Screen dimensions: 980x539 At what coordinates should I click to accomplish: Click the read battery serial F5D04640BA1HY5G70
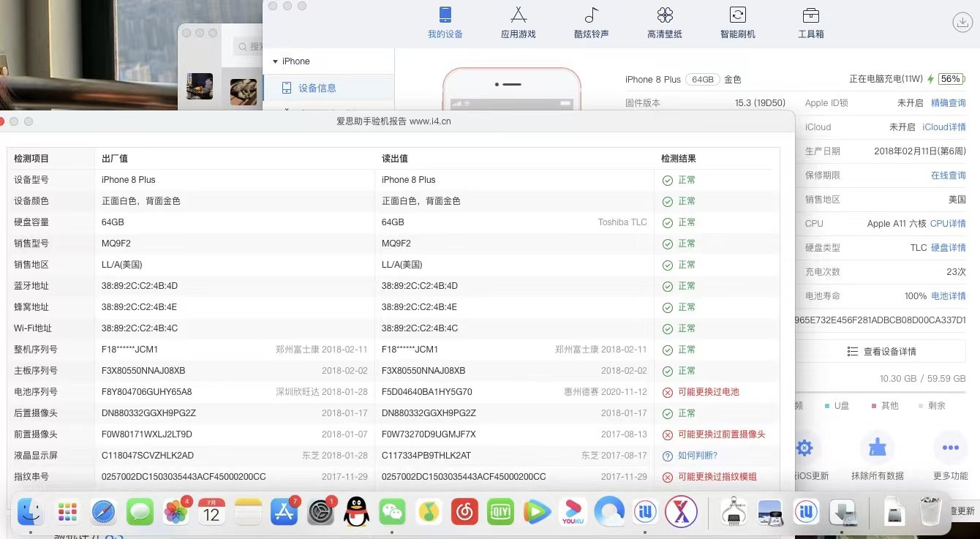[427, 392]
